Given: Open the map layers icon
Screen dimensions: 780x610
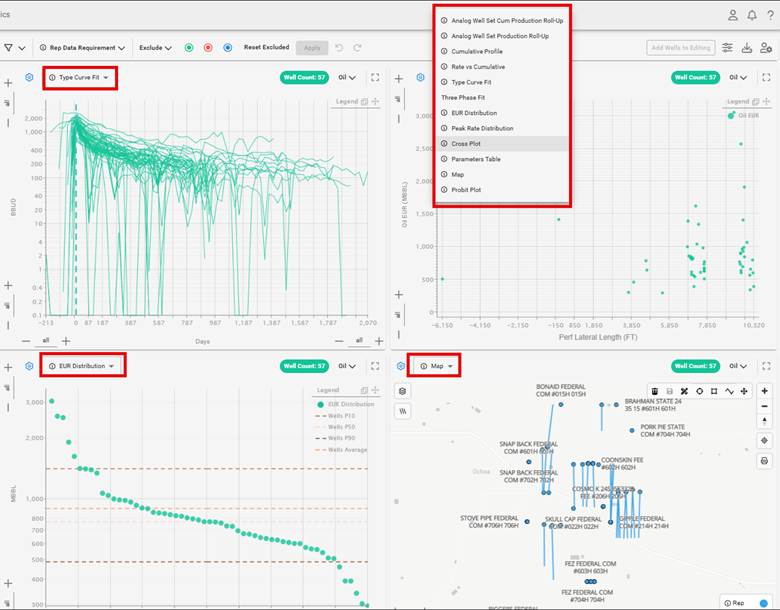Looking at the screenshot, I should point(403,390).
